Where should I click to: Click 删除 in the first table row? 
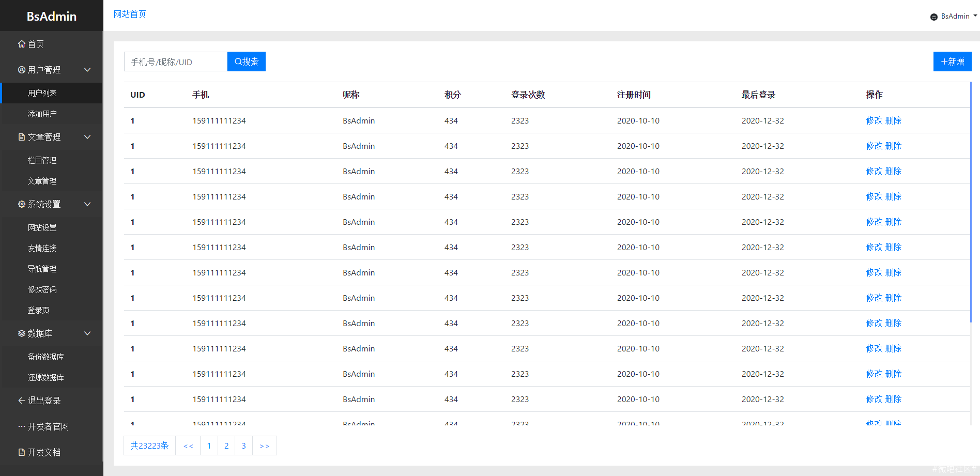point(893,120)
